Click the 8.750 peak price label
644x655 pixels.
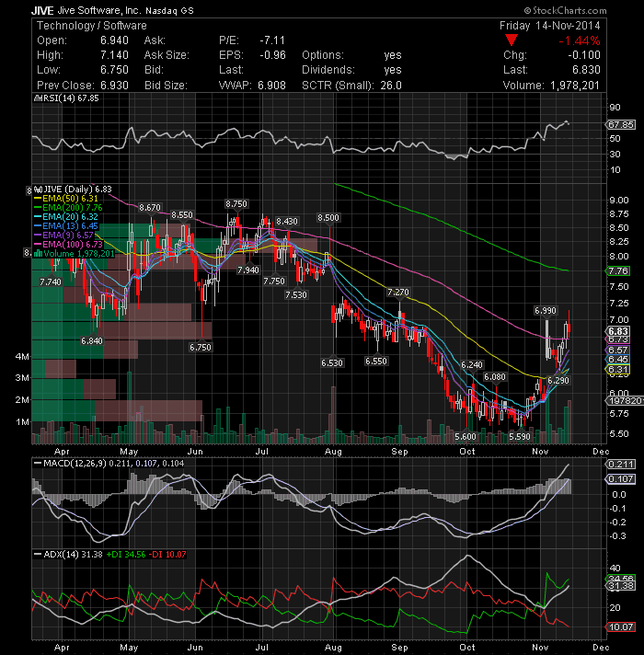point(236,204)
